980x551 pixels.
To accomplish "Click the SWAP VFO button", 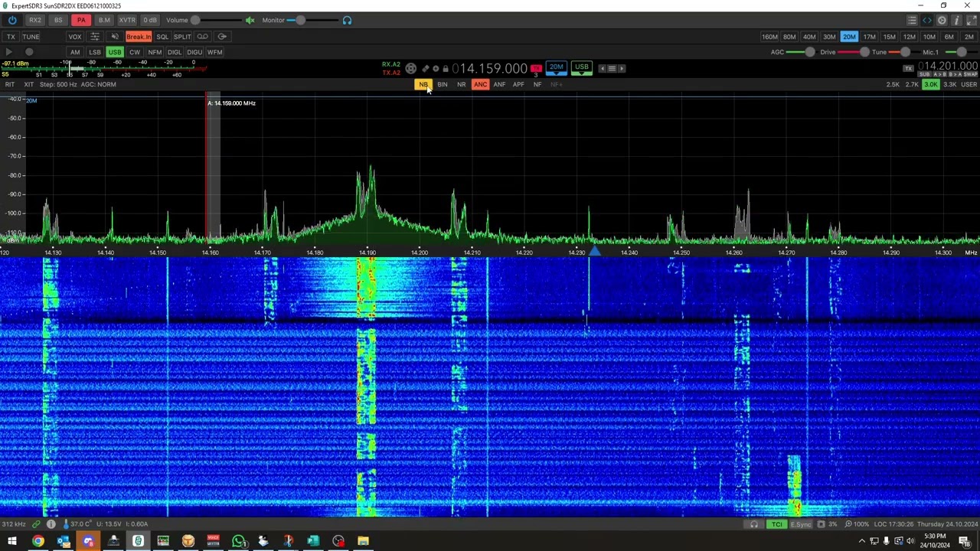I will pyautogui.click(x=970, y=74).
